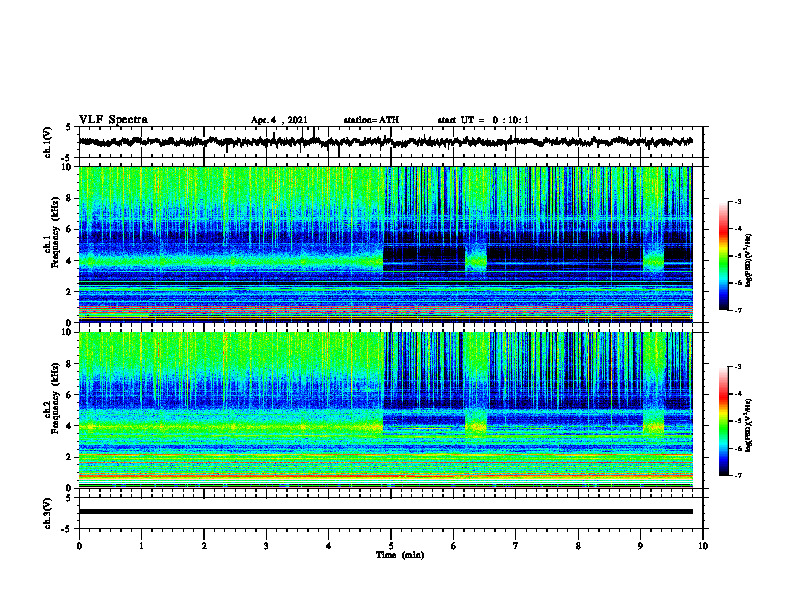This screenshot has width=792, height=612.
Task: Click time axis tick label 8
Action: [x=578, y=546]
